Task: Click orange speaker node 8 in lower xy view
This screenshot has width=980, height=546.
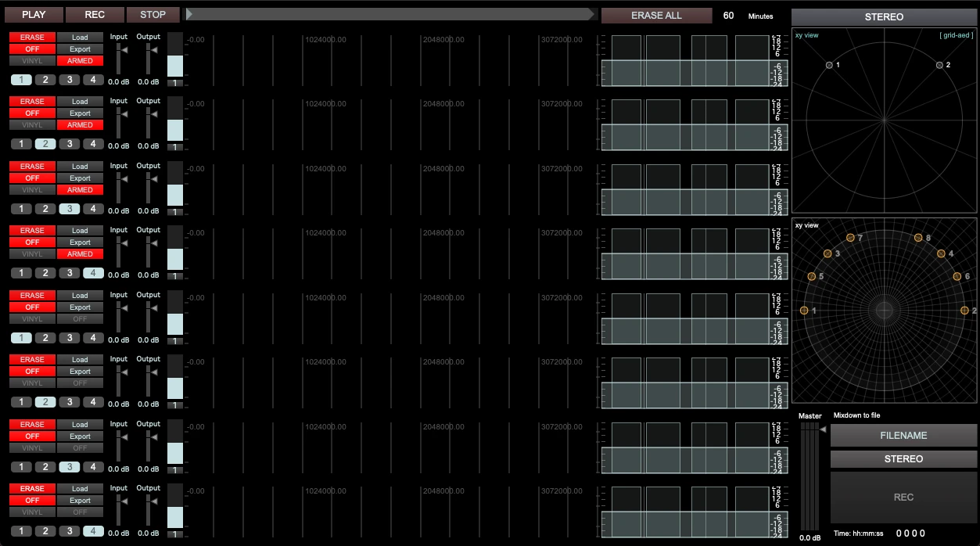Action: (918, 238)
